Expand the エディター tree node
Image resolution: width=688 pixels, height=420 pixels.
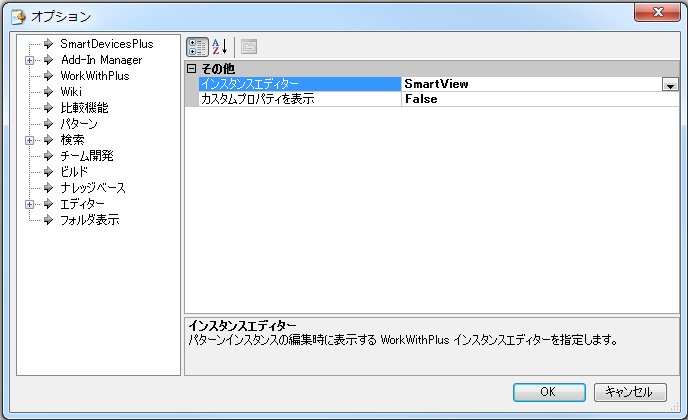pos(30,204)
